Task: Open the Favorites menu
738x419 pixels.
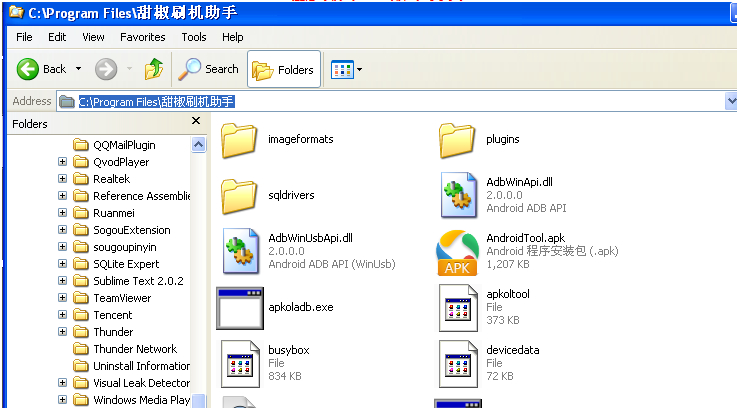Action: [x=143, y=37]
